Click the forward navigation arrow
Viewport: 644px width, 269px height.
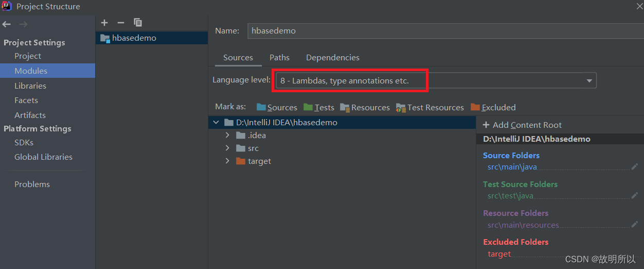(23, 24)
